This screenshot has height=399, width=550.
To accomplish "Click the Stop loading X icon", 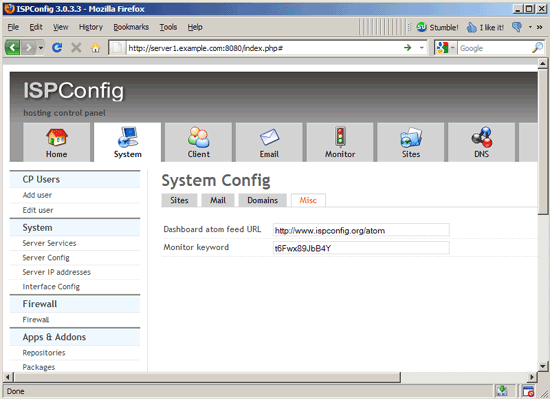I will (x=76, y=47).
